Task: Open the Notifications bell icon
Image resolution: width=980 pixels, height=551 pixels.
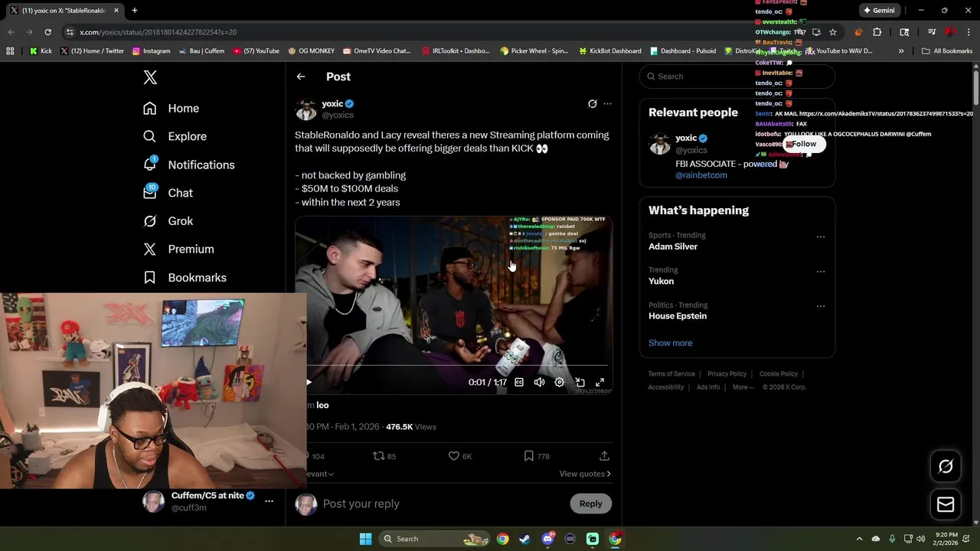Action: pos(150,165)
